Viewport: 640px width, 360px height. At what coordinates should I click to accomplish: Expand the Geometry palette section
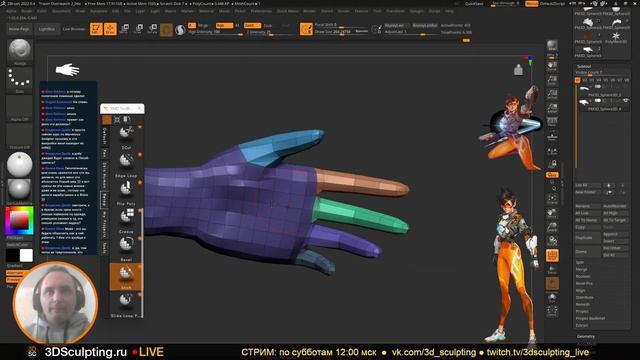(x=586, y=336)
